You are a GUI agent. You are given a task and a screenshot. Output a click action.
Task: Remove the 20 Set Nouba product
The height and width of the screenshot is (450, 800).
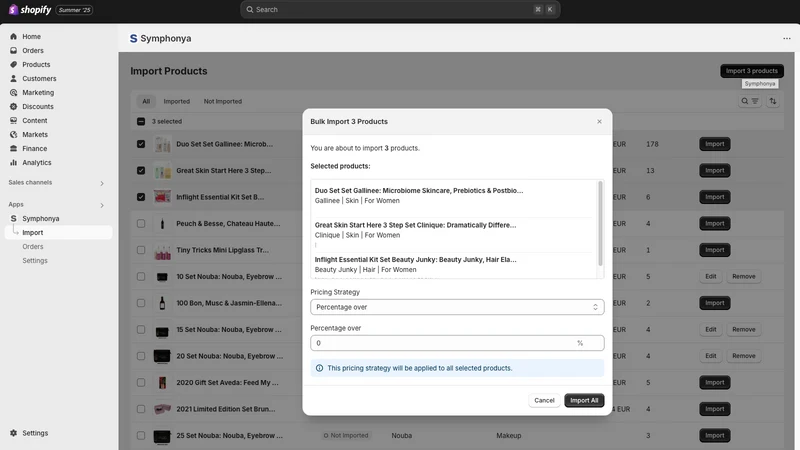(743, 356)
